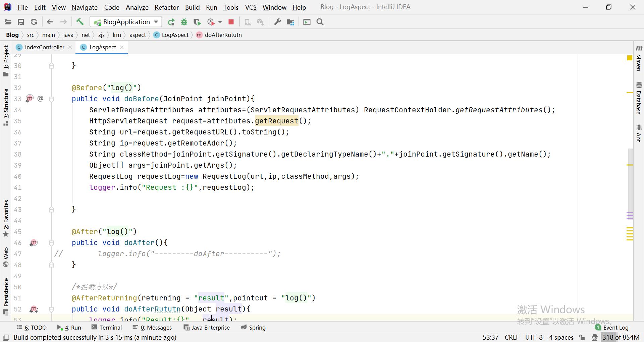The height and width of the screenshot is (342, 644).
Task: Click the gutter override icon on line 33
Action: pyautogui.click(x=30, y=99)
